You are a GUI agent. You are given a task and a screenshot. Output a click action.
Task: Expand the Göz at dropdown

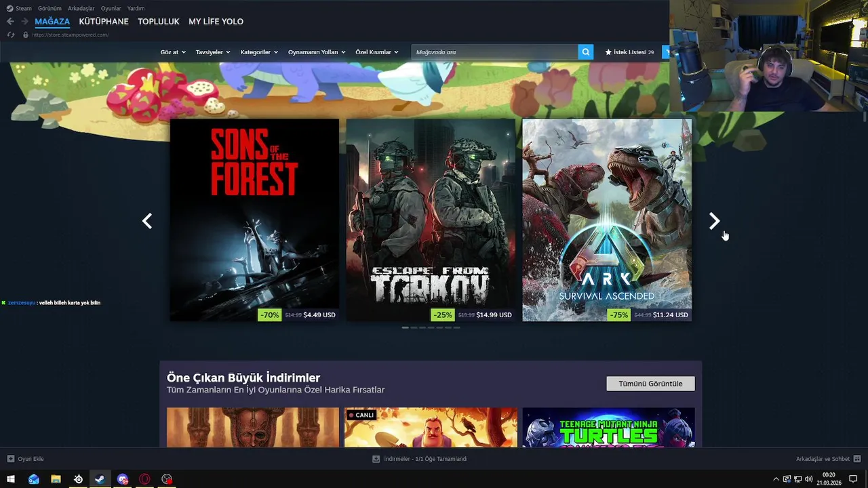[x=173, y=52]
